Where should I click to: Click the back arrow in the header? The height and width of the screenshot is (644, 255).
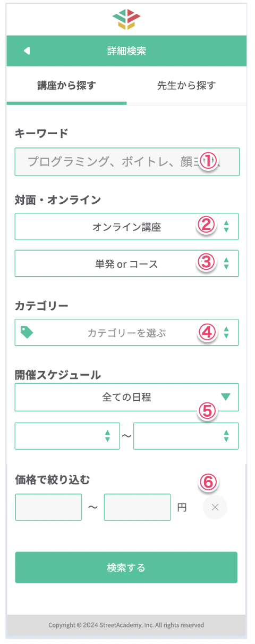point(27,51)
